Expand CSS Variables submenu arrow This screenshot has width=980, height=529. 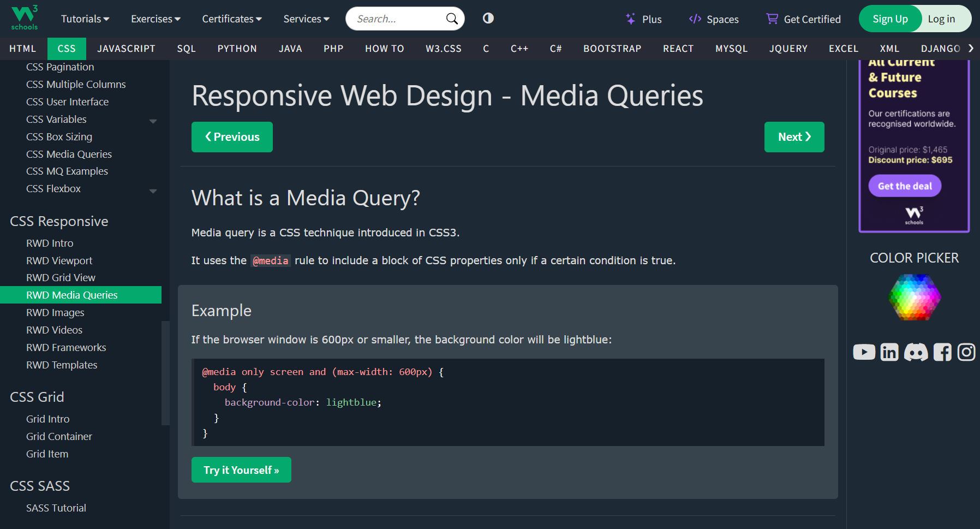click(153, 121)
